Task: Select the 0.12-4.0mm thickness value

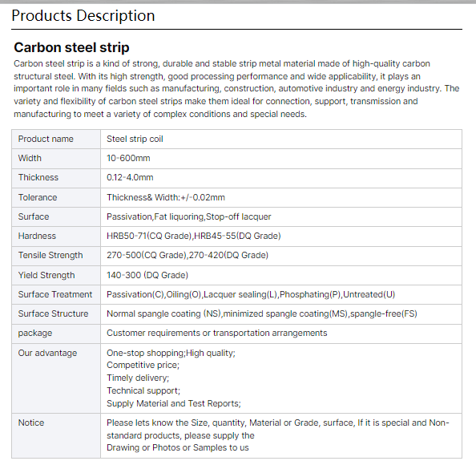Action: click(130, 177)
